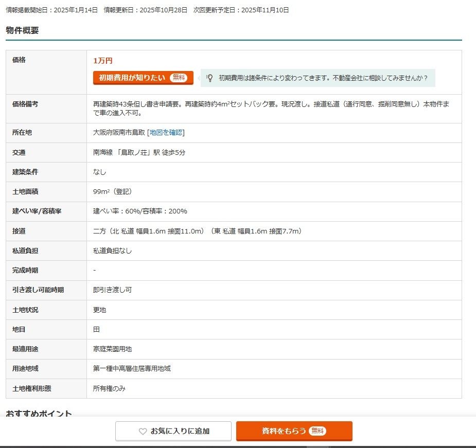This screenshot has width=476, height=448.
Task: Click the 99m² land area value
Action: (x=113, y=192)
